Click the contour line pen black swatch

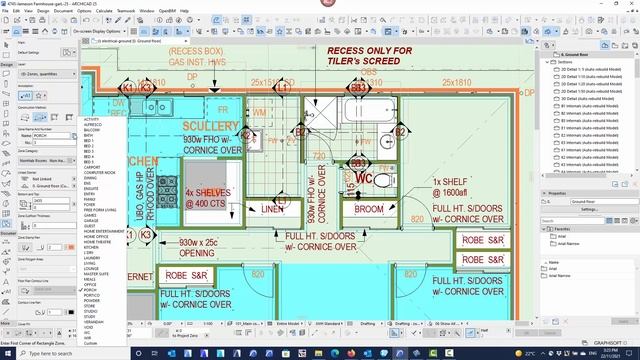click(71, 312)
